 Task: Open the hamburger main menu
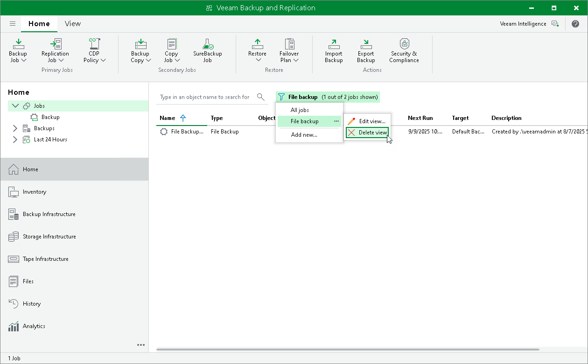click(x=13, y=24)
